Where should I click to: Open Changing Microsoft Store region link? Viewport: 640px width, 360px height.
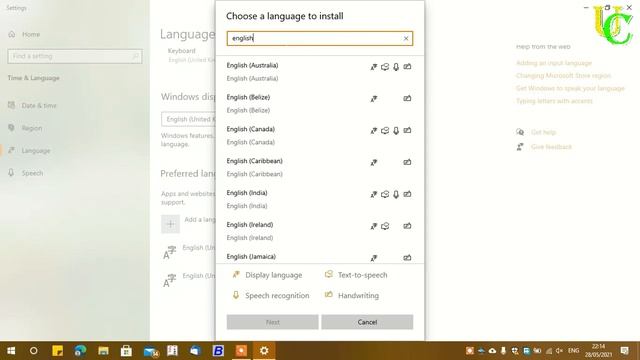[x=563, y=76]
